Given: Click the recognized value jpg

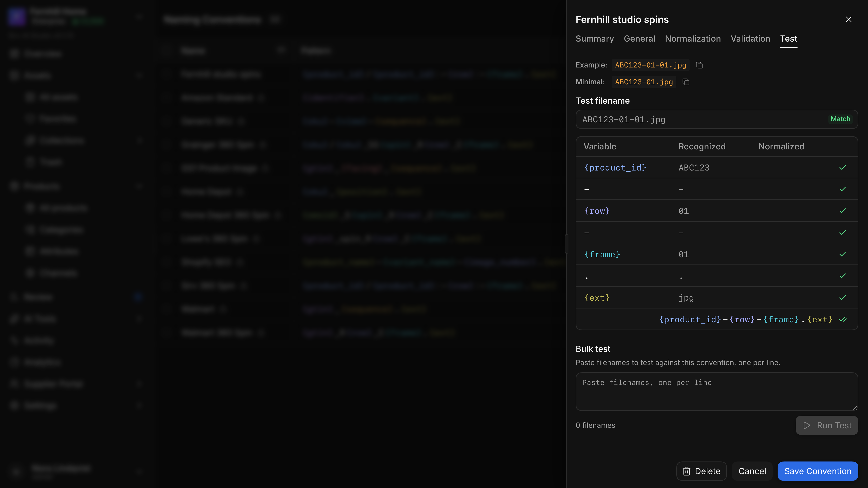Looking at the screenshot, I should (x=686, y=298).
